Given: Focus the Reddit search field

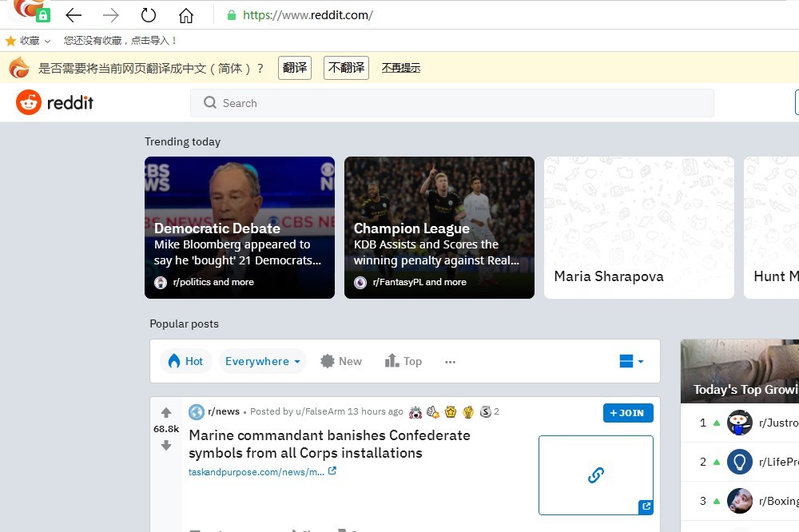Looking at the screenshot, I should click(x=451, y=103).
